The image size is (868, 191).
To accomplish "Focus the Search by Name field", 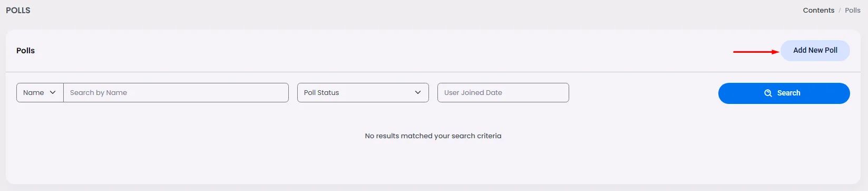I will pos(176,92).
